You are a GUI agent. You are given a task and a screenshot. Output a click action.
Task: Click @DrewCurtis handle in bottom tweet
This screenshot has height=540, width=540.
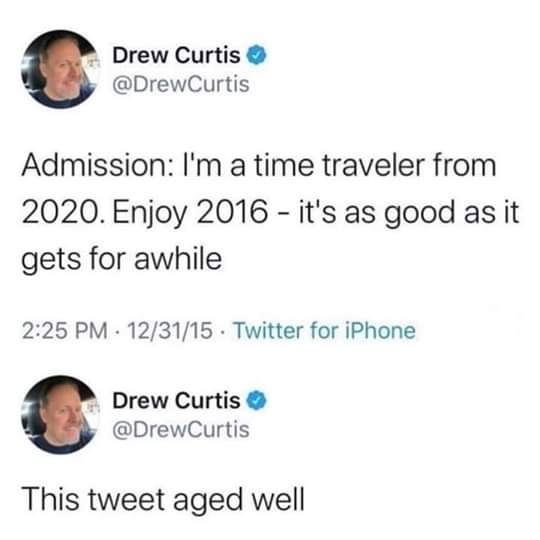[181, 430]
